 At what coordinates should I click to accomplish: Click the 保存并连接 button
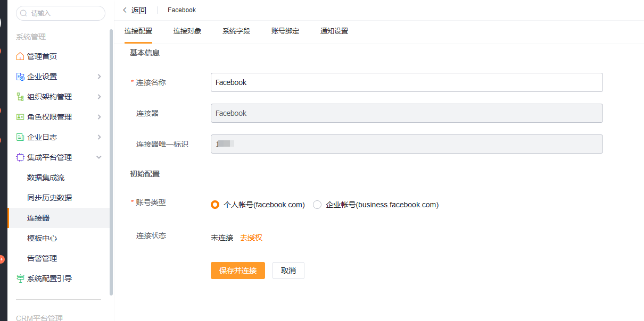pyautogui.click(x=238, y=271)
